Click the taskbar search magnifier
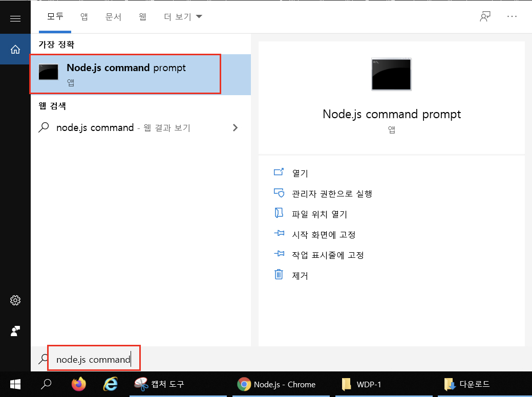The width and height of the screenshot is (532, 397). pos(46,384)
